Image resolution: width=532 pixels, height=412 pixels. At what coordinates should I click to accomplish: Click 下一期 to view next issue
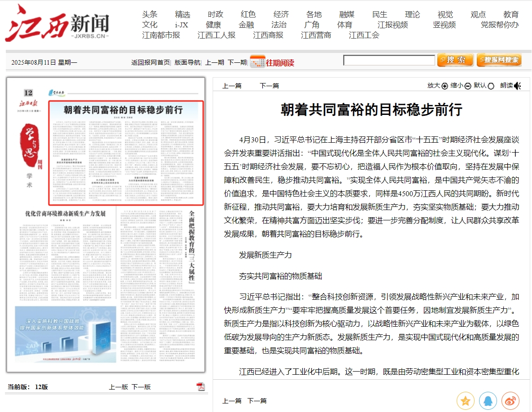click(x=237, y=62)
